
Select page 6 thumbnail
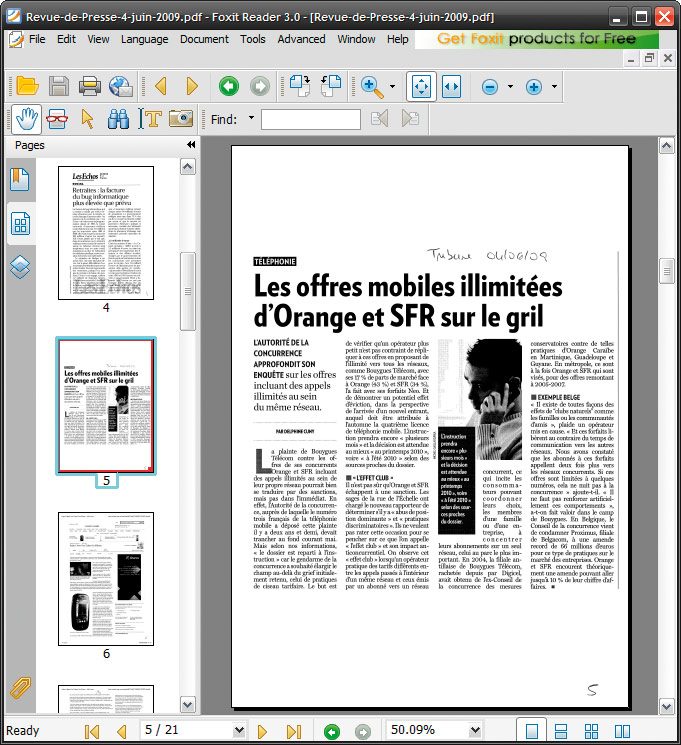pyautogui.click(x=106, y=579)
